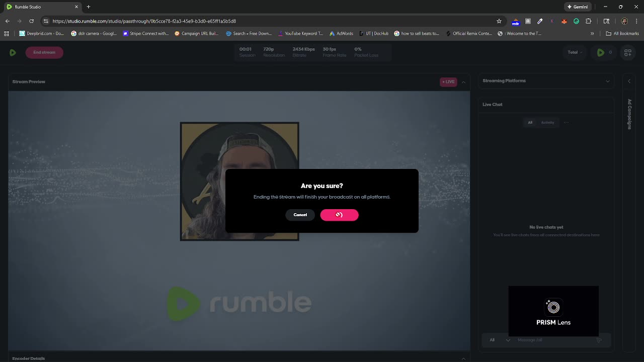
Task: Reload the Rumble Studio page
Action: [31, 21]
